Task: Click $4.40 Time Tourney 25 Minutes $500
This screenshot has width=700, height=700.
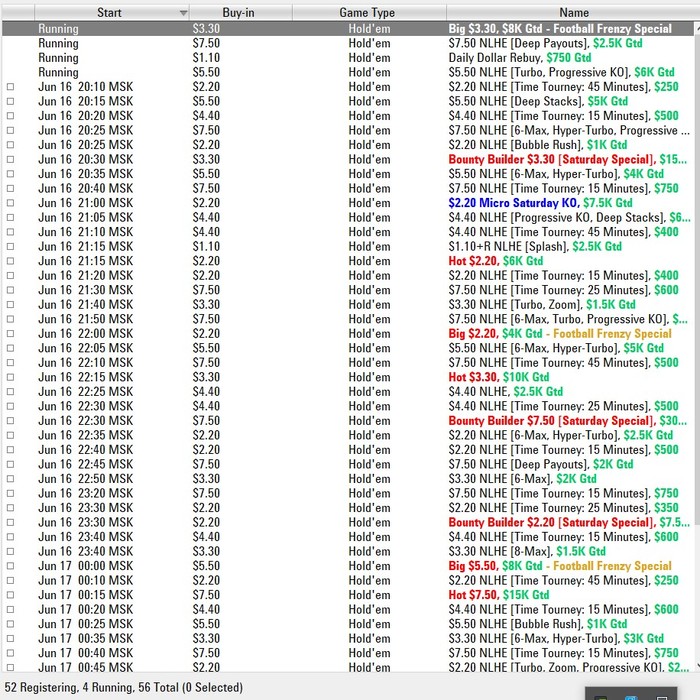Action: [348, 406]
